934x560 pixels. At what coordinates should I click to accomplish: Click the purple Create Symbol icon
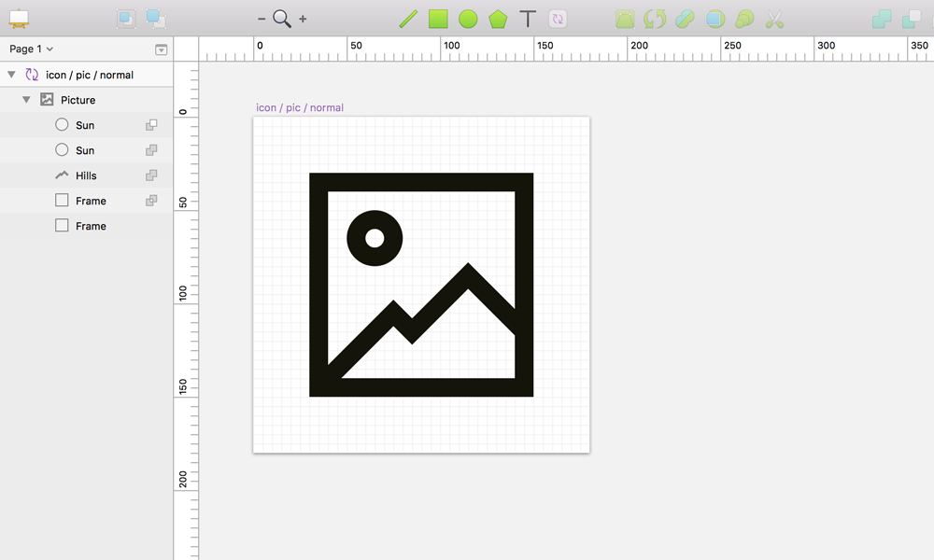[x=558, y=19]
